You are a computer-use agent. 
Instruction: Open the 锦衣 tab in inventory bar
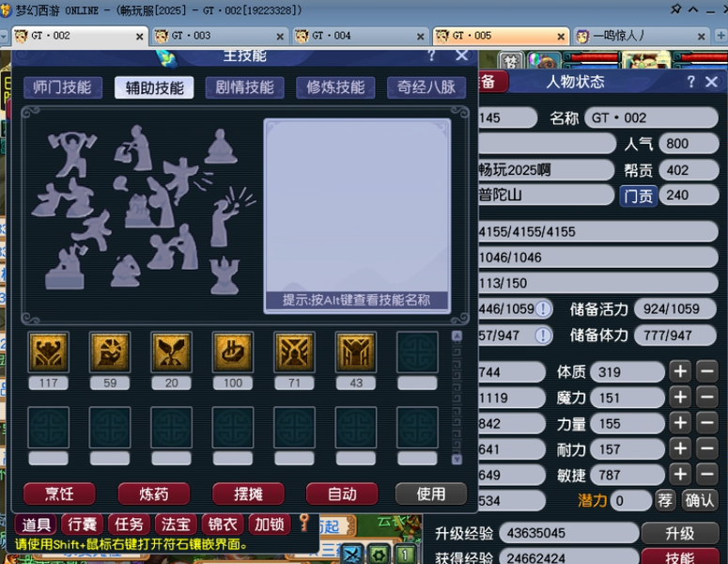coord(223,524)
